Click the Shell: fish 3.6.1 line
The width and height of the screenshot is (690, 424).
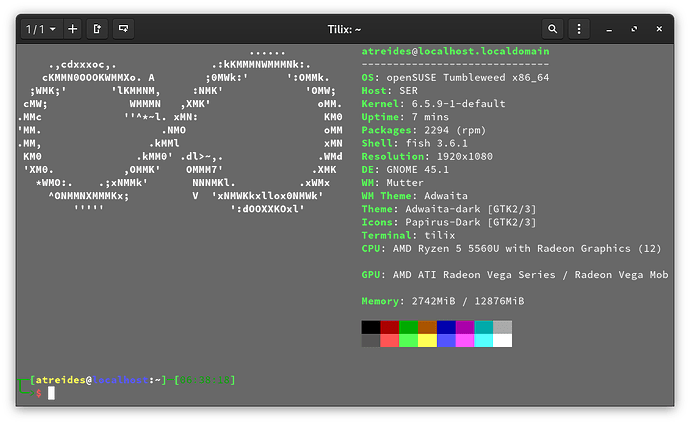click(415, 143)
